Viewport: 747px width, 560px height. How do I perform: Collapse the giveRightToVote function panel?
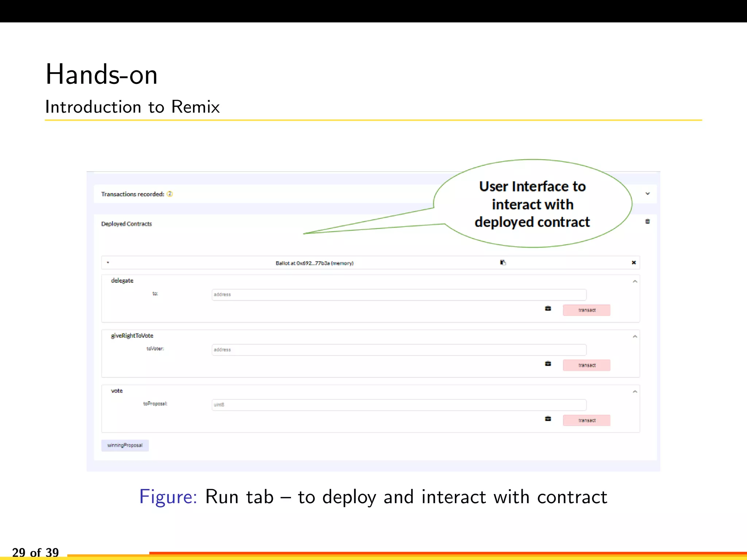pos(635,337)
